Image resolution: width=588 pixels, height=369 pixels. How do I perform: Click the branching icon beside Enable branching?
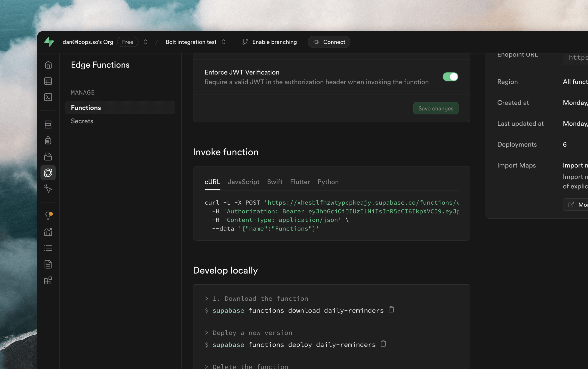tap(245, 42)
